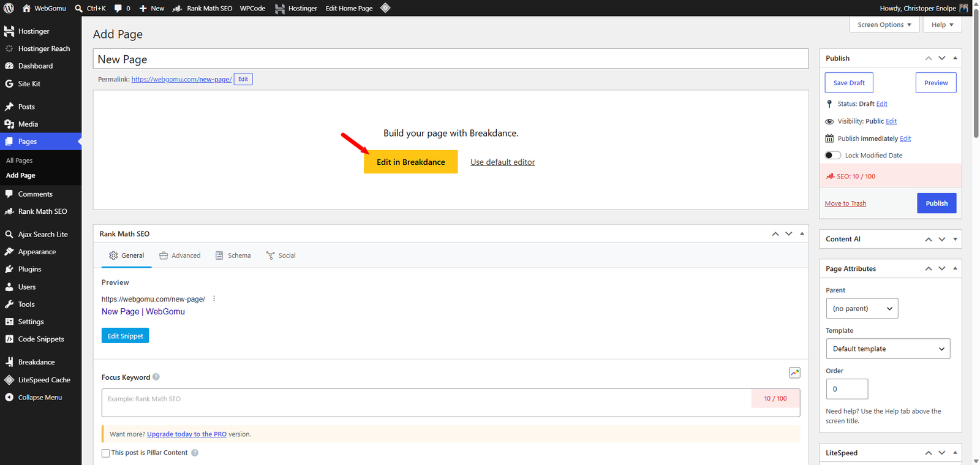
Task: Click the Pillar Content help icon
Action: tap(195, 453)
